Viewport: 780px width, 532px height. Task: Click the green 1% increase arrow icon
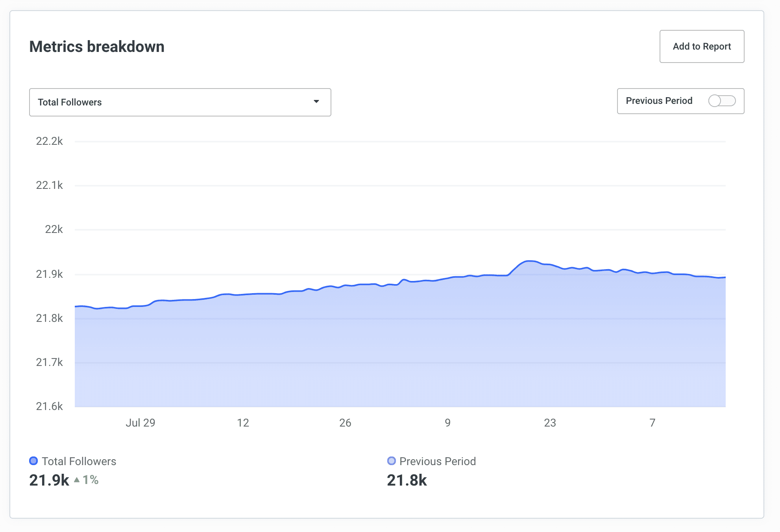pyautogui.click(x=77, y=480)
